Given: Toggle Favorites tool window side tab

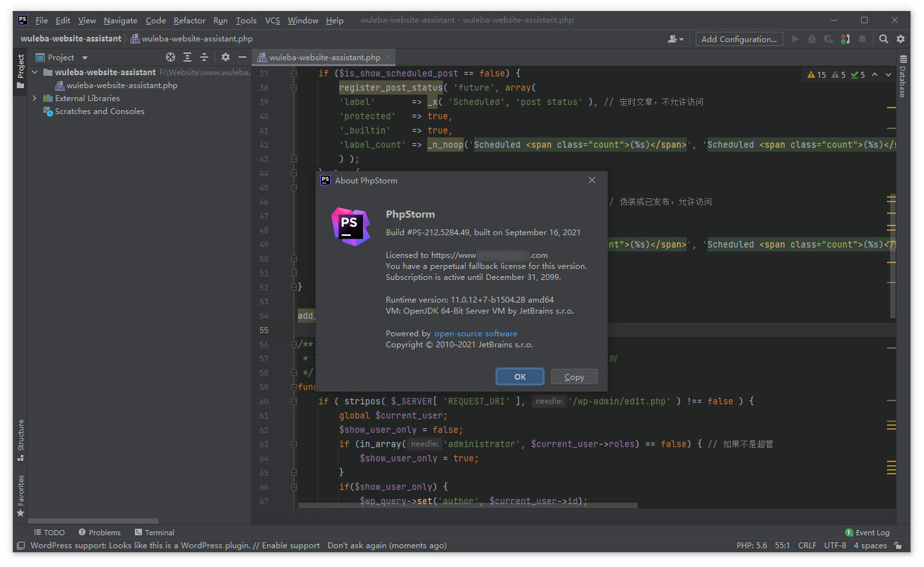Looking at the screenshot, I should point(21,495).
